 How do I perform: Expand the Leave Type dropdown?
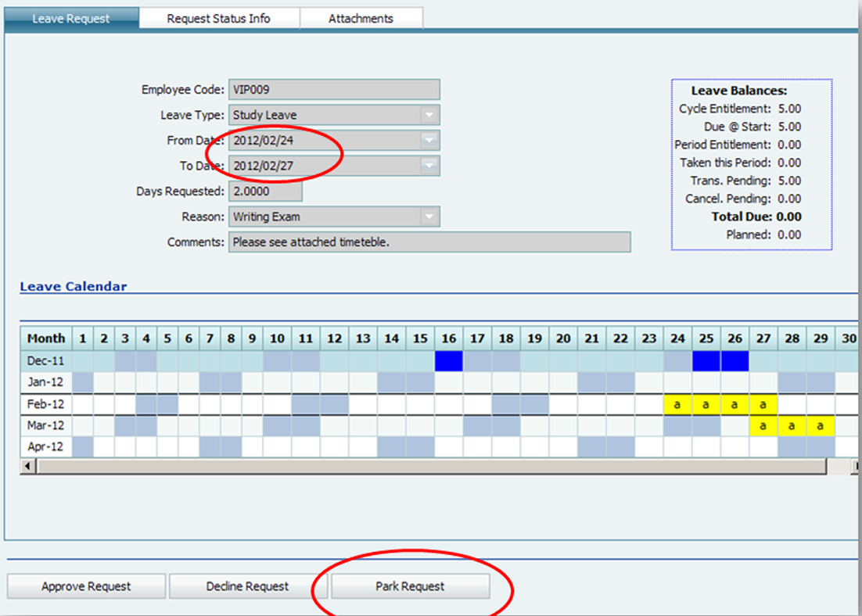429,115
